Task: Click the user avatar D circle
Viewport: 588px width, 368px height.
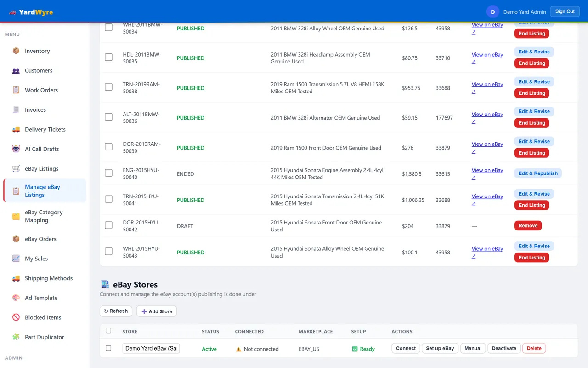Action: (492, 12)
